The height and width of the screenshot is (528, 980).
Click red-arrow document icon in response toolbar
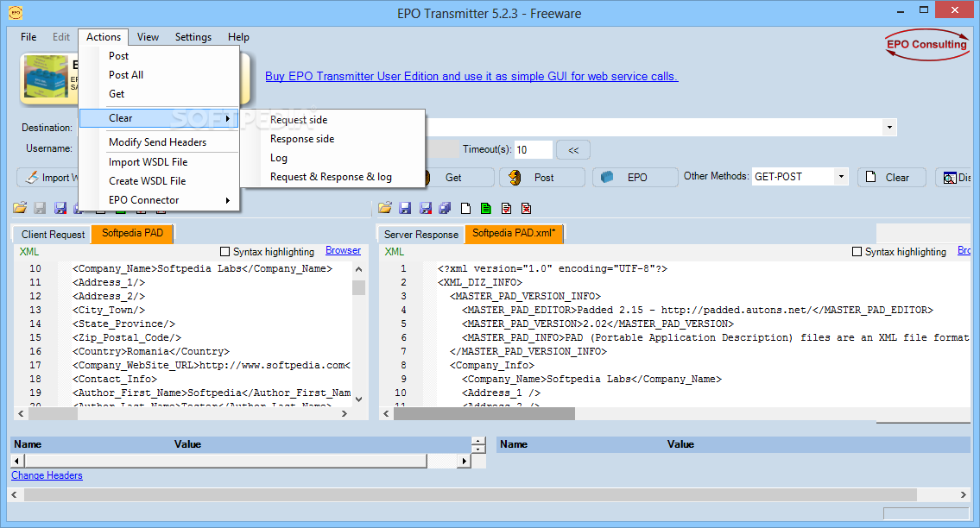tap(506, 208)
